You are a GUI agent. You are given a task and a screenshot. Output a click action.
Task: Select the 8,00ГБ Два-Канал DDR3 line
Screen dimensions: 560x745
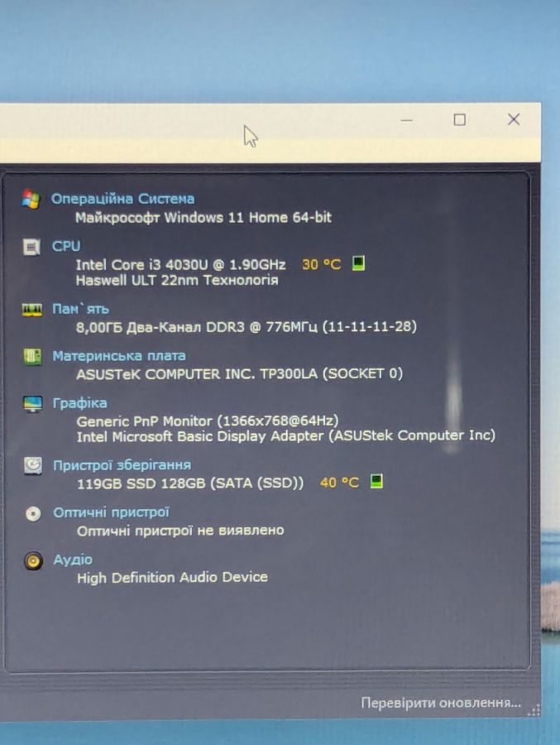(246, 327)
